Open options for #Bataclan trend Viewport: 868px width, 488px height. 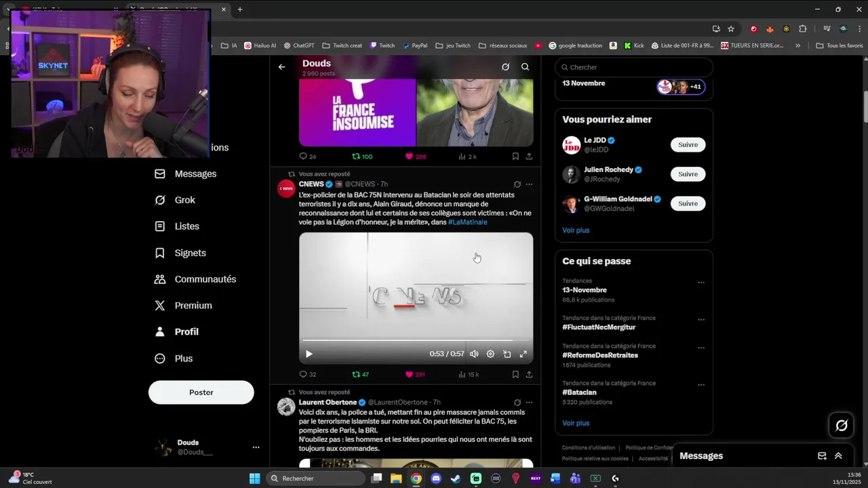point(701,385)
